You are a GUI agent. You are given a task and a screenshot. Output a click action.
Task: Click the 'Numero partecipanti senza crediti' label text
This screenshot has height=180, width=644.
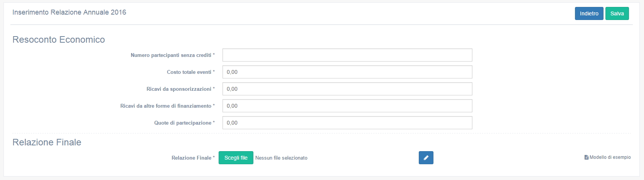[171, 55]
